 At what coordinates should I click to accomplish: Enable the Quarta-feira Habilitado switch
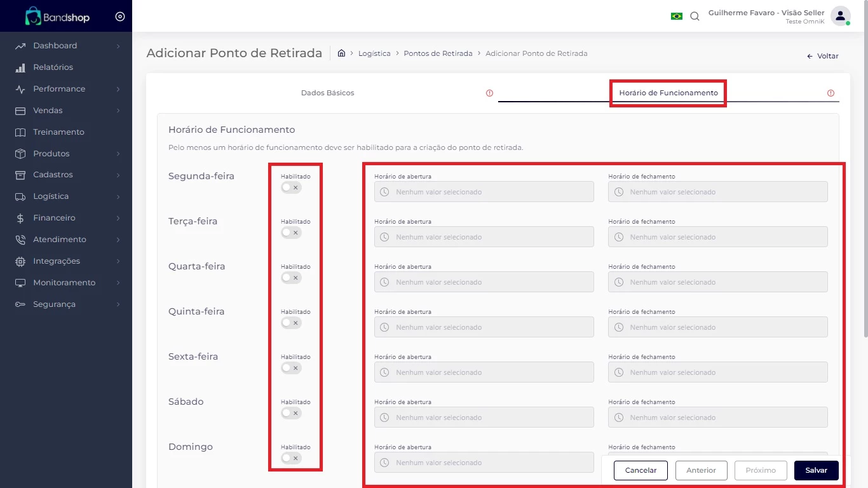pyautogui.click(x=291, y=278)
